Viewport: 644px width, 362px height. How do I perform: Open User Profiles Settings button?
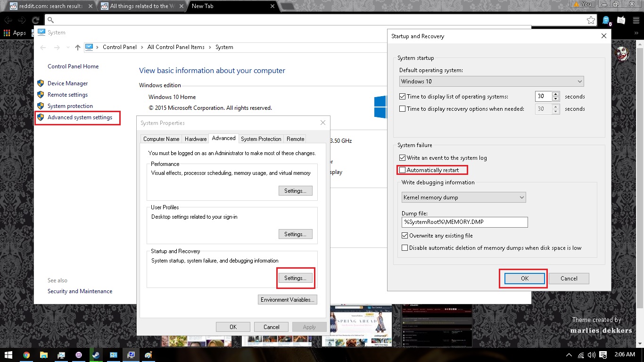pyautogui.click(x=296, y=234)
